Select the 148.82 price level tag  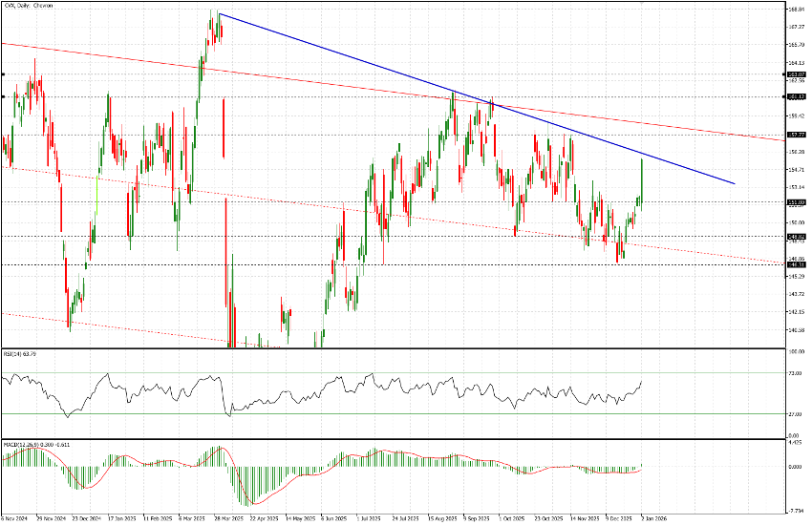[797, 236]
